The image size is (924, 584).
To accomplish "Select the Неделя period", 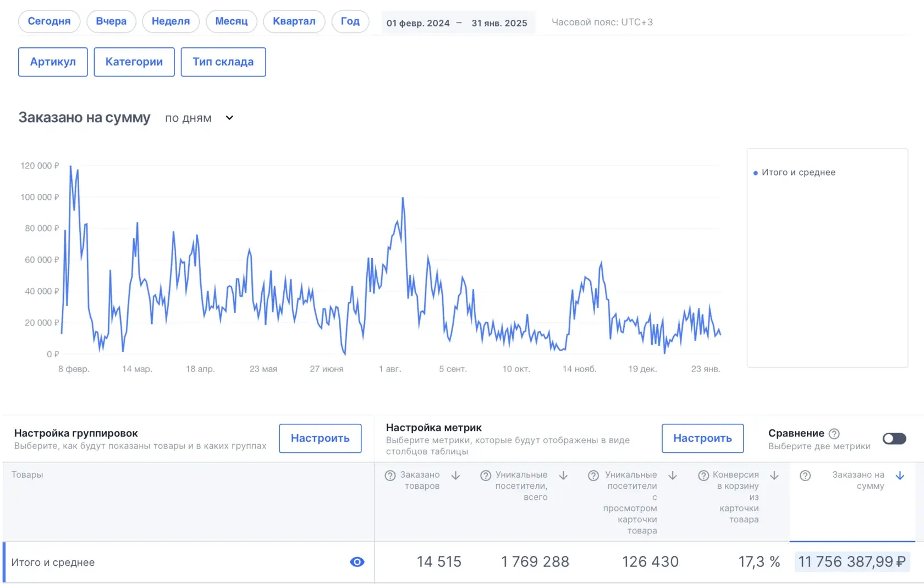I will pyautogui.click(x=170, y=21).
